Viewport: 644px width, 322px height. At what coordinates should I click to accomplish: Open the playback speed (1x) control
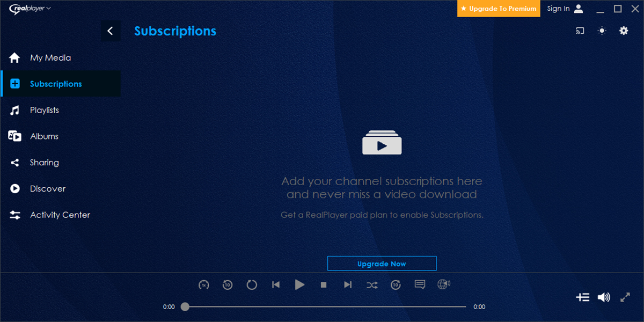[204, 285]
